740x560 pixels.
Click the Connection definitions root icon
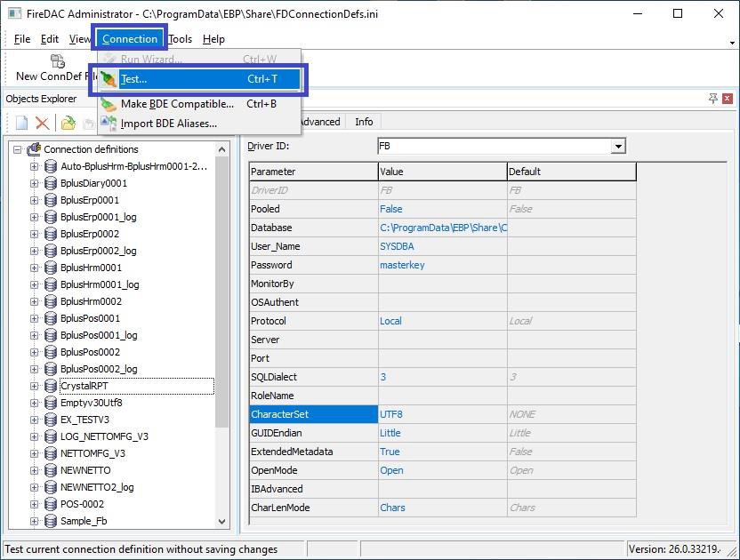(x=34, y=149)
